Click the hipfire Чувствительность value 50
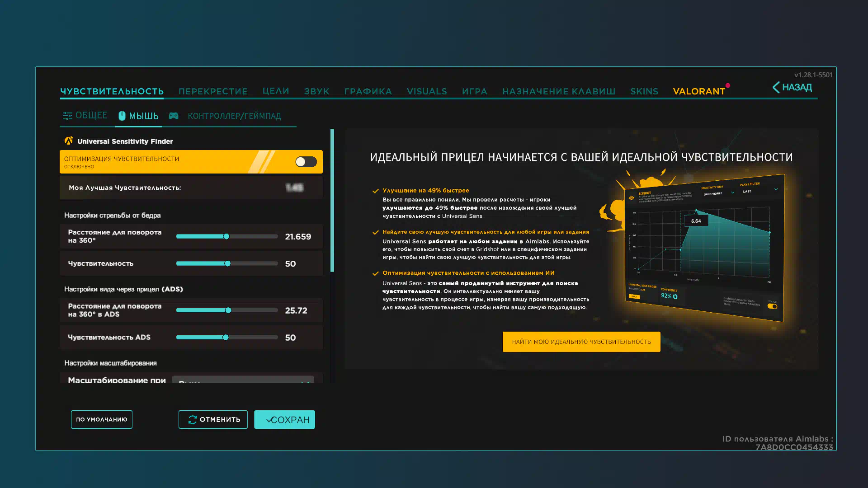 (290, 264)
